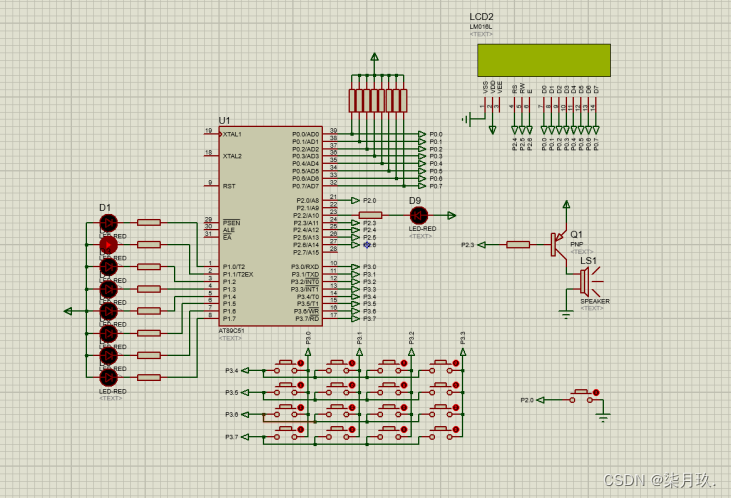Viewport: 731px width, 498px height.
Task: Click the ground symbol below the speaker
Action: (566, 314)
